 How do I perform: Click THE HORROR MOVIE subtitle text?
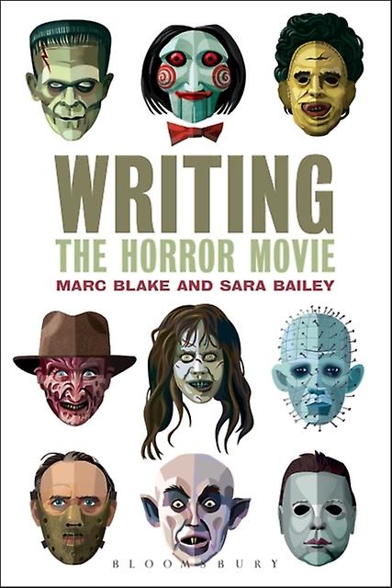(x=196, y=256)
